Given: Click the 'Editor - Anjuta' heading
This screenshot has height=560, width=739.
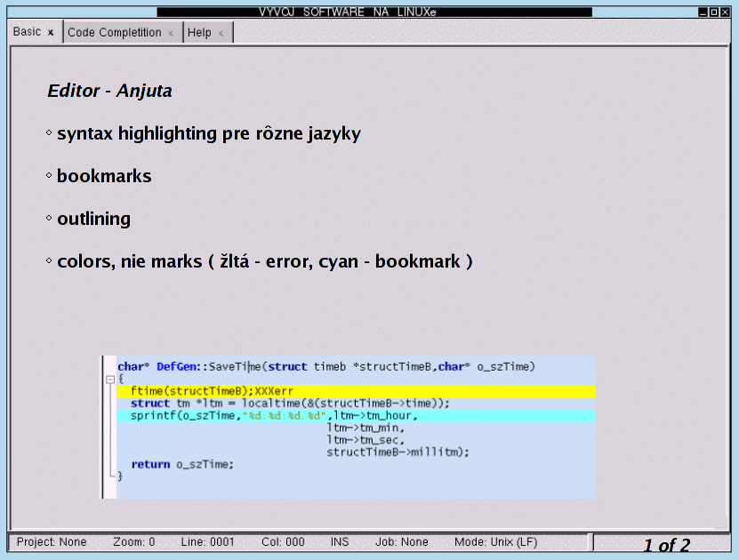Looking at the screenshot, I should tap(109, 91).
